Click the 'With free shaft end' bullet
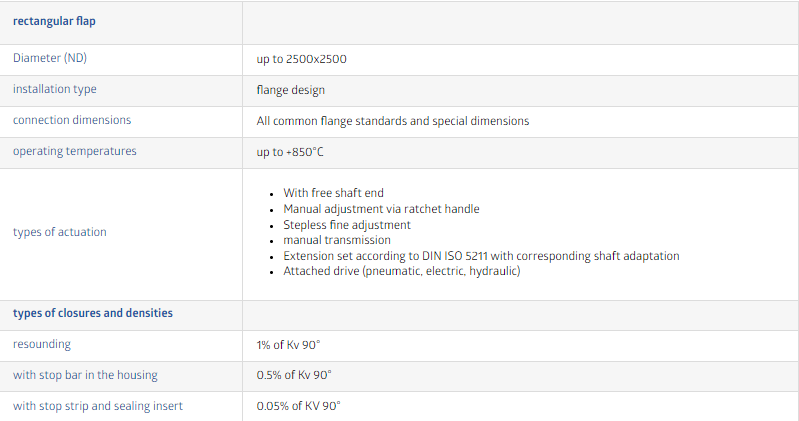Image resolution: width=799 pixels, height=421 pixels. click(x=333, y=193)
